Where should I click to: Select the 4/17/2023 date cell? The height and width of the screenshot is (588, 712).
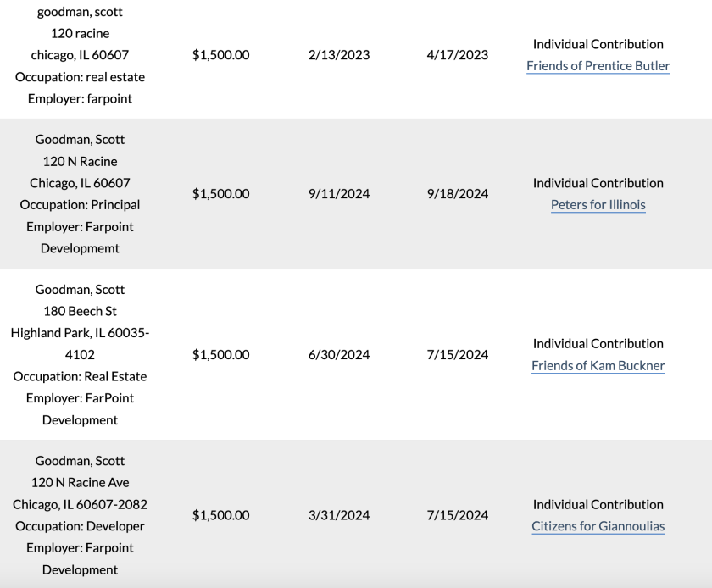tap(458, 55)
